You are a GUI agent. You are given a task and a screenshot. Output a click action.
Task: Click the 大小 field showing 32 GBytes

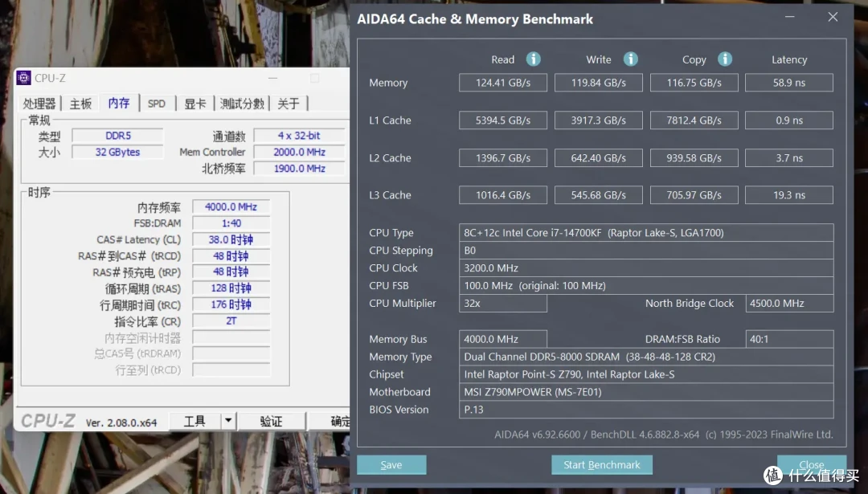[118, 152]
